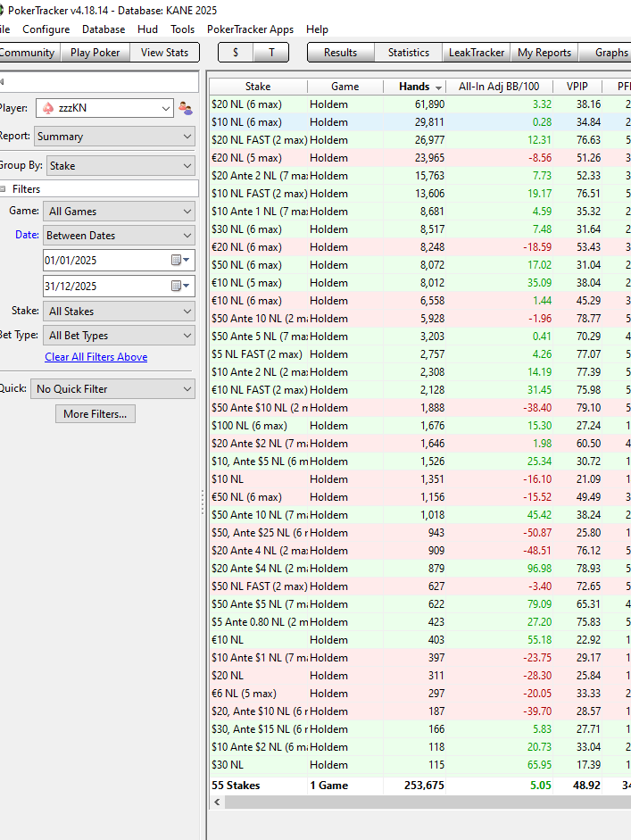The width and height of the screenshot is (631, 840).
Task: Select the $20 NL (6 max) row
Action: (x=420, y=104)
